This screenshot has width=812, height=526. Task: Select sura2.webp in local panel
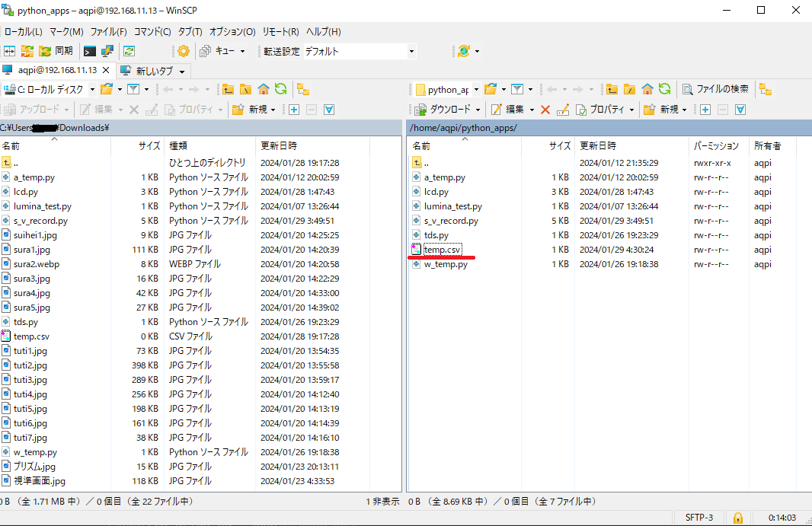click(x=37, y=264)
